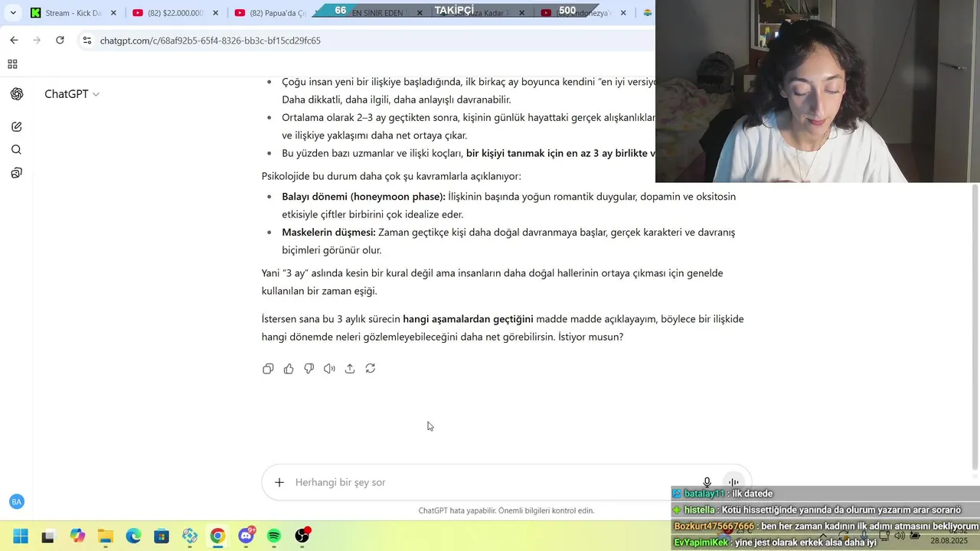Give the response a thumbs up
The width and height of the screenshot is (980, 551).
[289, 369]
